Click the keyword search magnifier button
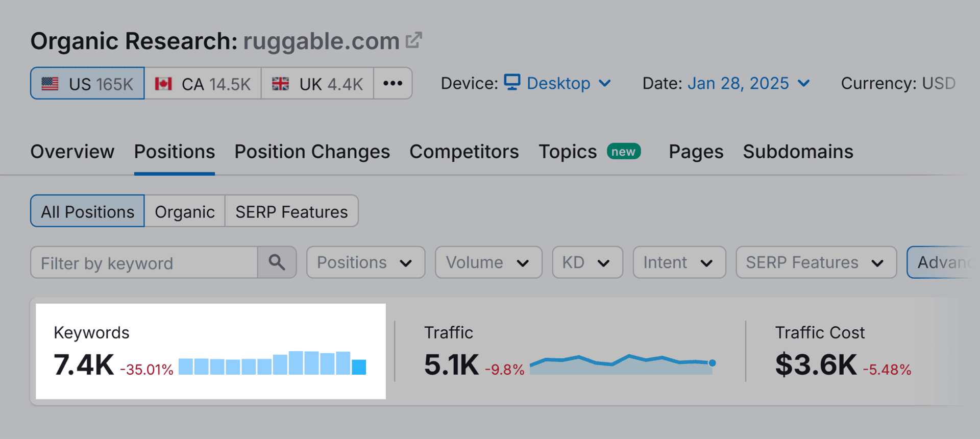The width and height of the screenshot is (980, 439). click(x=277, y=262)
